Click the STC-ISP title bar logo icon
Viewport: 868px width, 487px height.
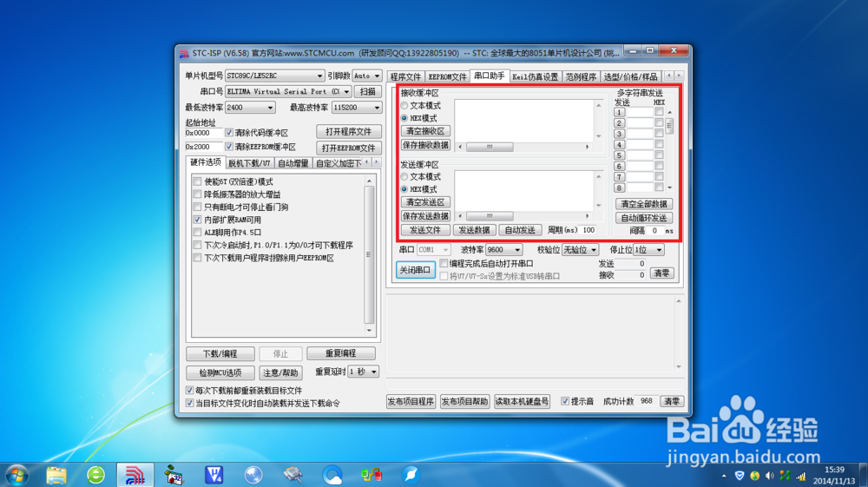click(x=184, y=53)
